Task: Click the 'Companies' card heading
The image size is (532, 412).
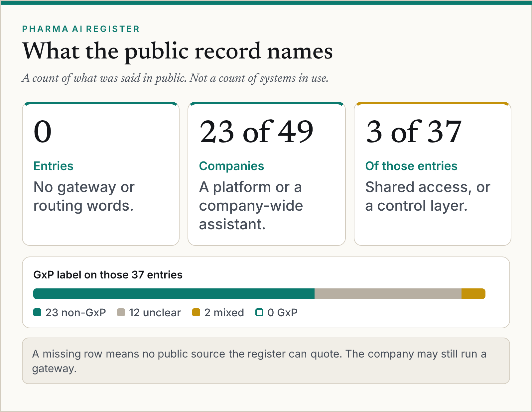Action: tap(231, 166)
